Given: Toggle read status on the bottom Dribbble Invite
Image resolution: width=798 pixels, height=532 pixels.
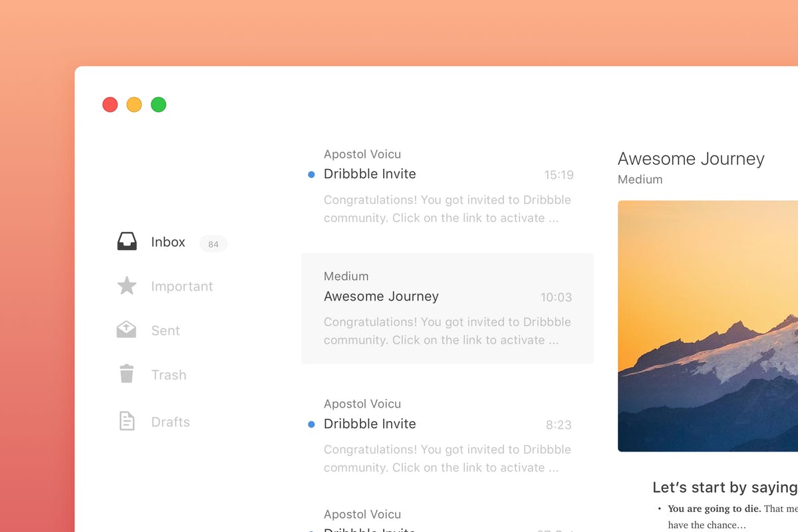Looking at the screenshot, I should (311, 529).
